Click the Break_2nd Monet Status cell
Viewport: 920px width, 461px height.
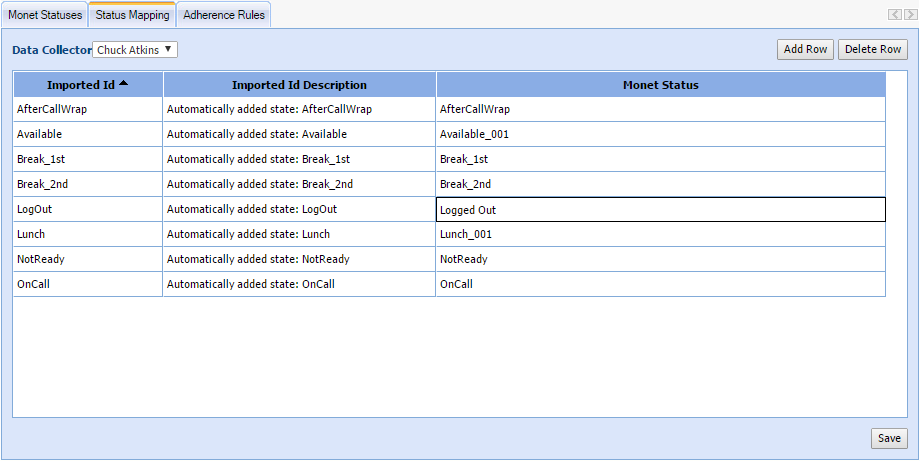click(x=660, y=184)
